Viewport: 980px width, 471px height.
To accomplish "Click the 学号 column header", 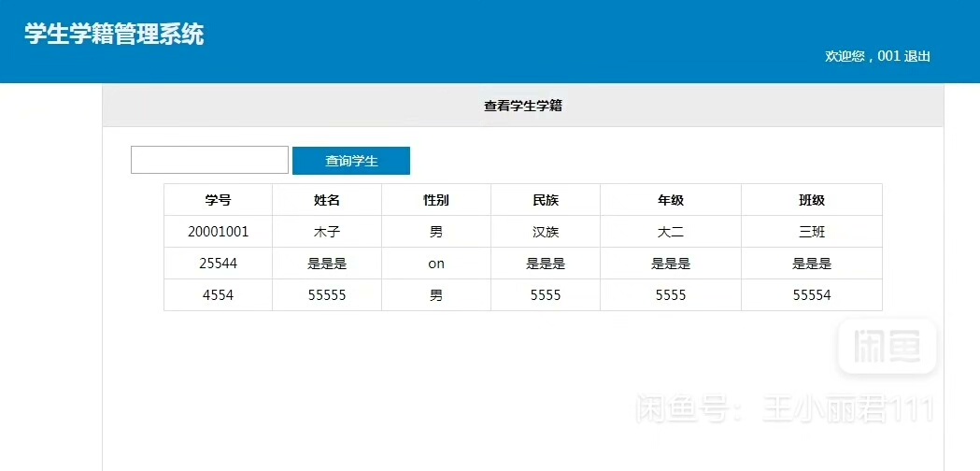I will tap(218, 200).
